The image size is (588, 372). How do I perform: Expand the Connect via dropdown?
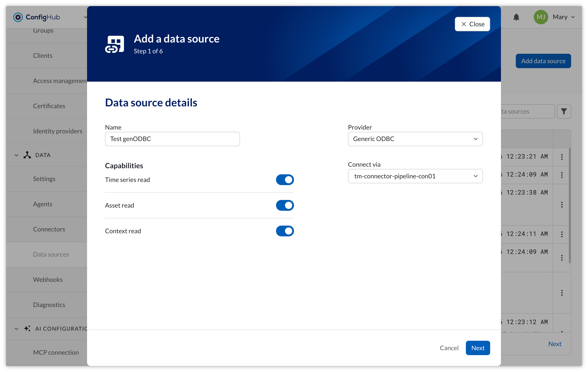[415, 176]
